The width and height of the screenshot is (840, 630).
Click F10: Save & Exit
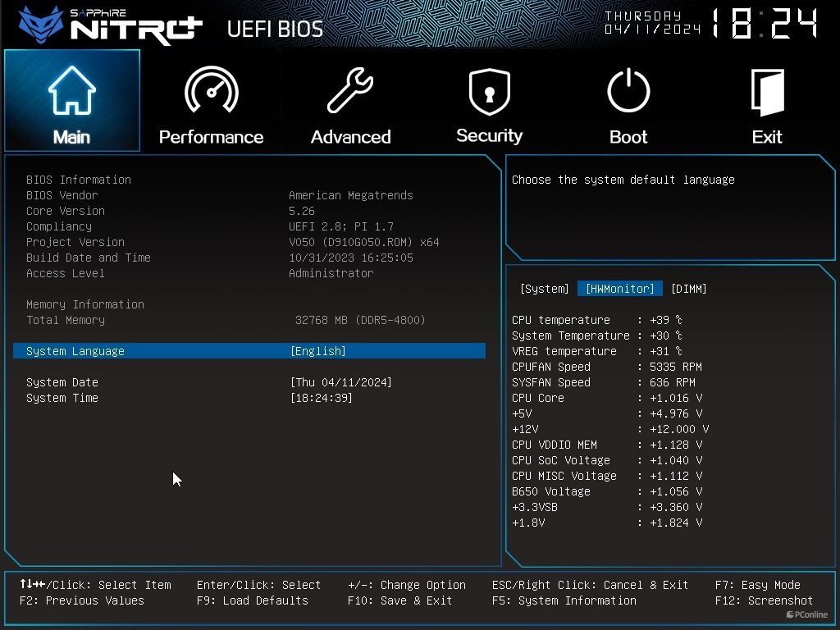coord(399,600)
